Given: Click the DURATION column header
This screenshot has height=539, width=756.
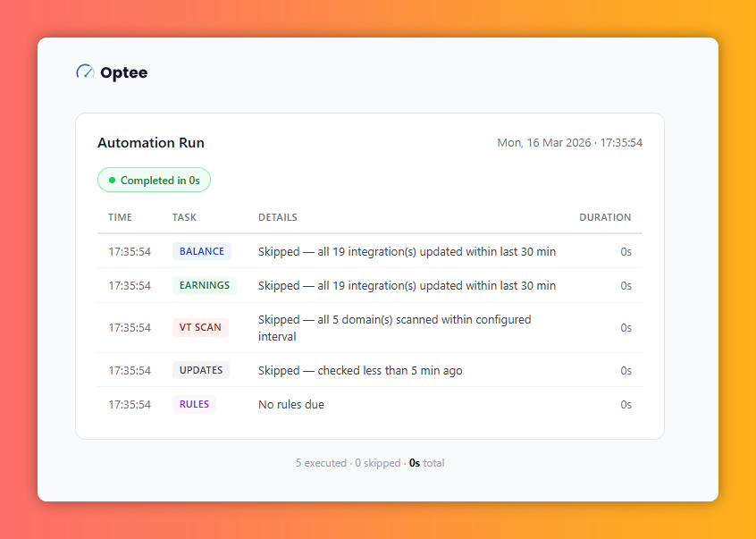Looking at the screenshot, I should pos(605,217).
